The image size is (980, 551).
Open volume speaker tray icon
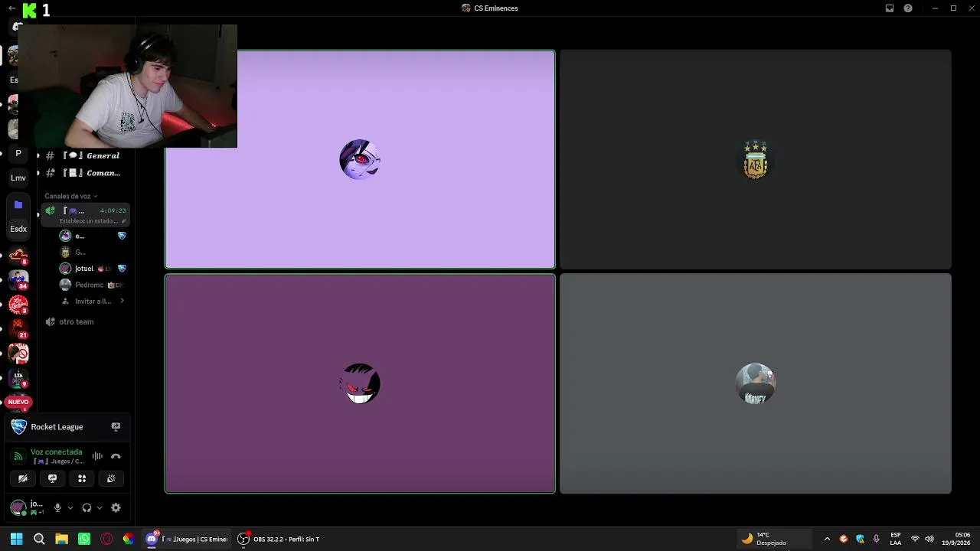pos(929,539)
